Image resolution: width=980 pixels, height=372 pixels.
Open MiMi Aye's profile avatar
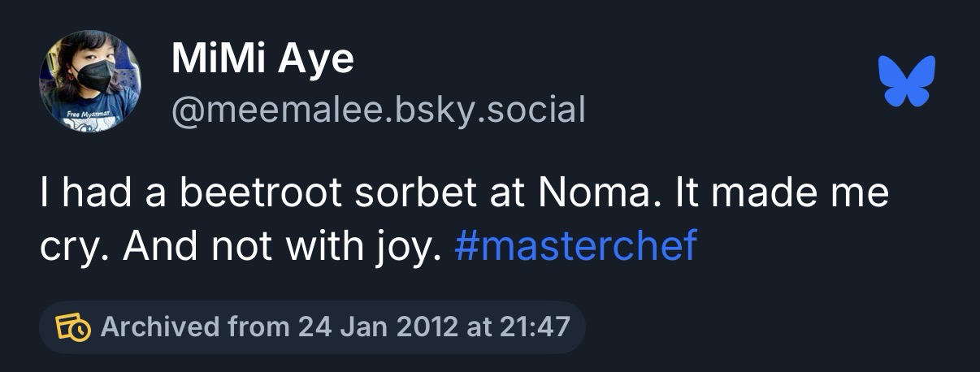[90, 81]
